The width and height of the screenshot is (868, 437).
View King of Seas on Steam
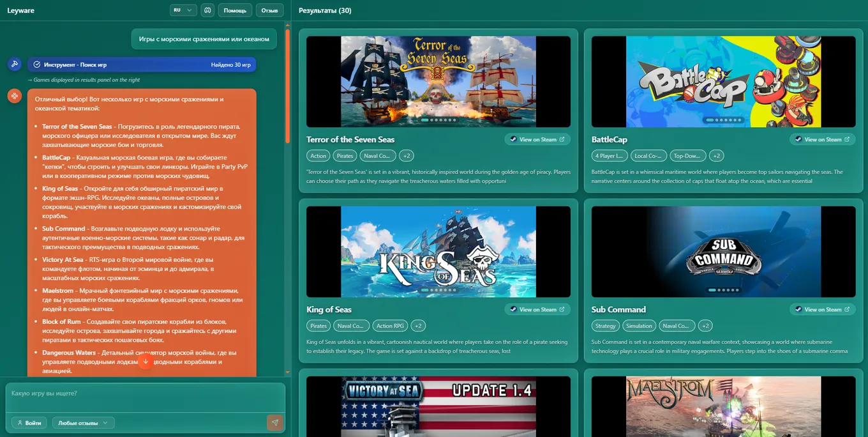coord(537,309)
